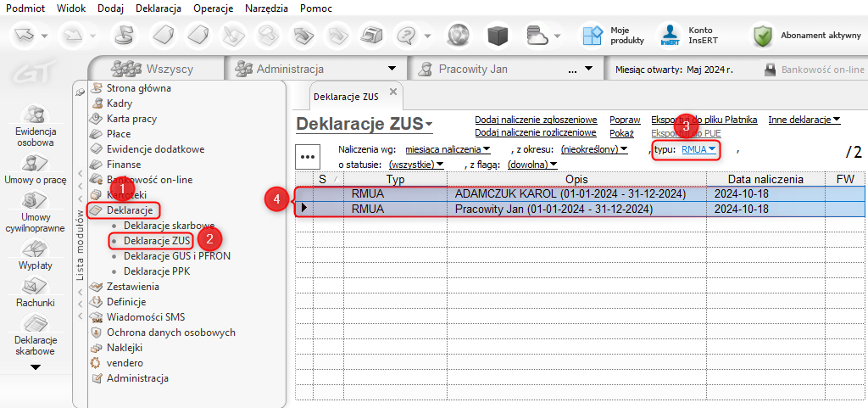This screenshot has width=868, height=408.
Task: Open the (dowolna) flag dropdown
Action: [x=532, y=165]
